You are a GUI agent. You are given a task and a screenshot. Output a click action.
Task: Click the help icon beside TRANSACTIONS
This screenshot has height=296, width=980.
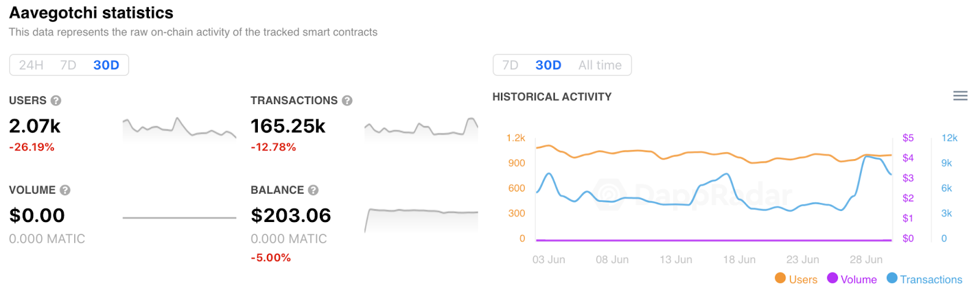347,100
